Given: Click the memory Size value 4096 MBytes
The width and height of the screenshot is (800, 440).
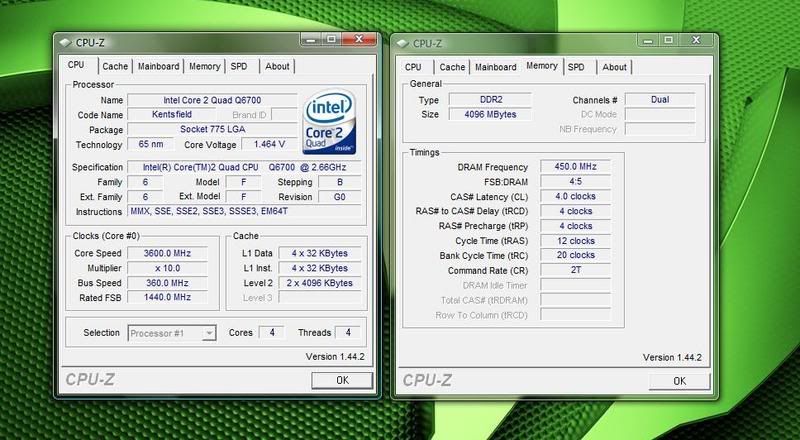Looking at the screenshot, I should click(x=490, y=114).
